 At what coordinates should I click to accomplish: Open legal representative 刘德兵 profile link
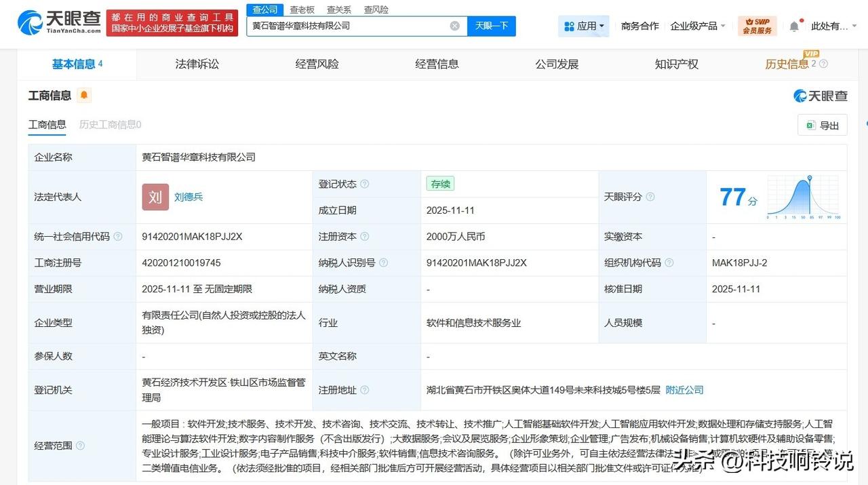pos(188,197)
